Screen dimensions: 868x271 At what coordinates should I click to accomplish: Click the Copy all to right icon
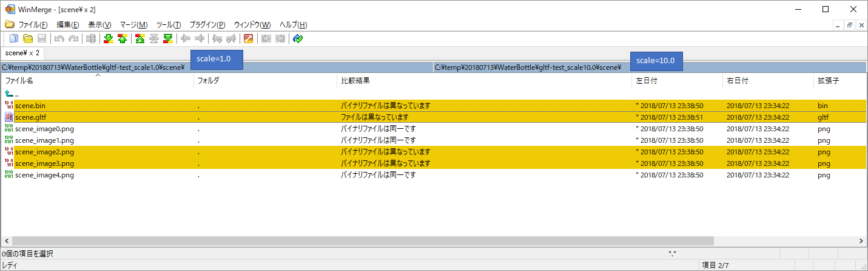(266, 39)
